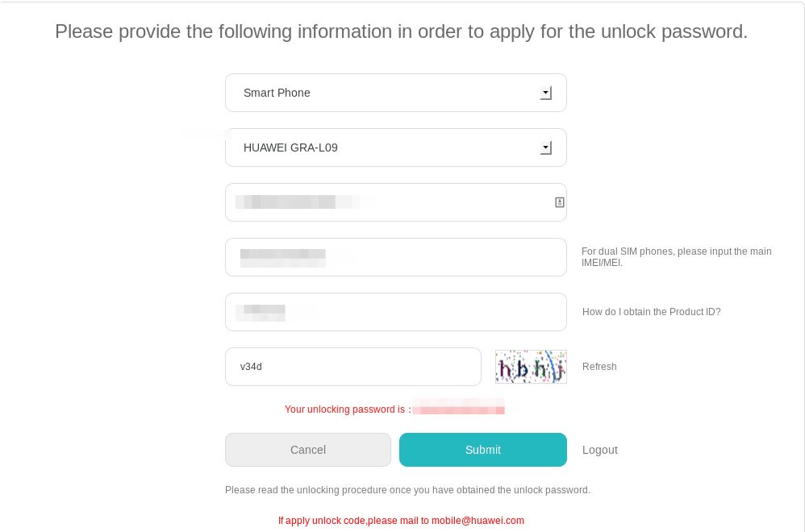Image resolution: width=805 pixels, height=532 pixels.
Task: Refresh the captcha code
Action: pos(599,367)
